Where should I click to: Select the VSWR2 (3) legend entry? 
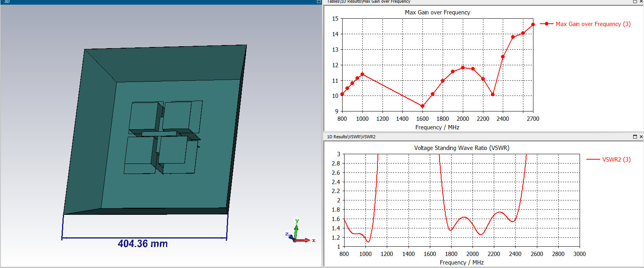click(616, 160)
